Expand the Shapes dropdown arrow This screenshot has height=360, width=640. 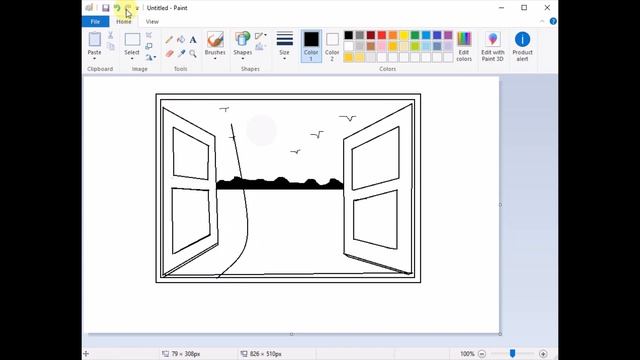pyautogui.click(x=242, y=59)
